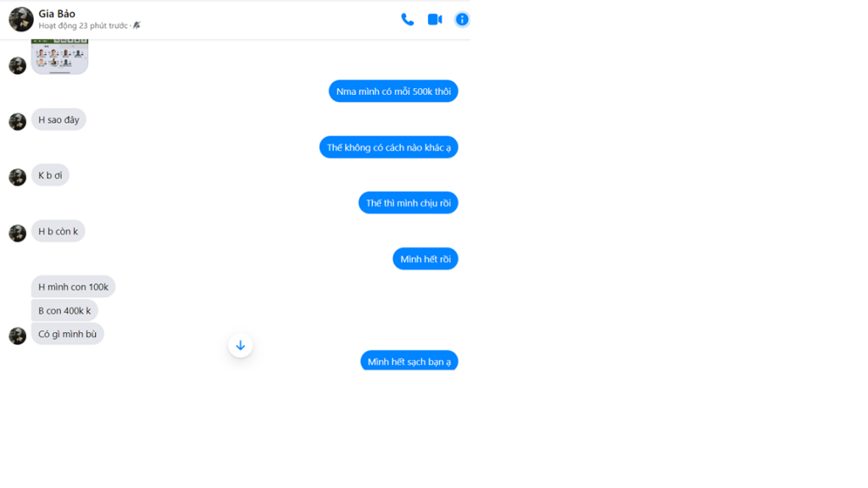The width and height of the screenshot is (868, 488).
Task: Start a video call with Gia Bảo
Action: click(435, 19)
